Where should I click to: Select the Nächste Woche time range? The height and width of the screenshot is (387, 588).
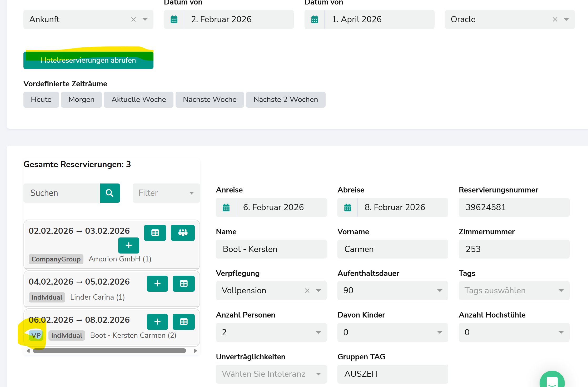tap(210, 100)
